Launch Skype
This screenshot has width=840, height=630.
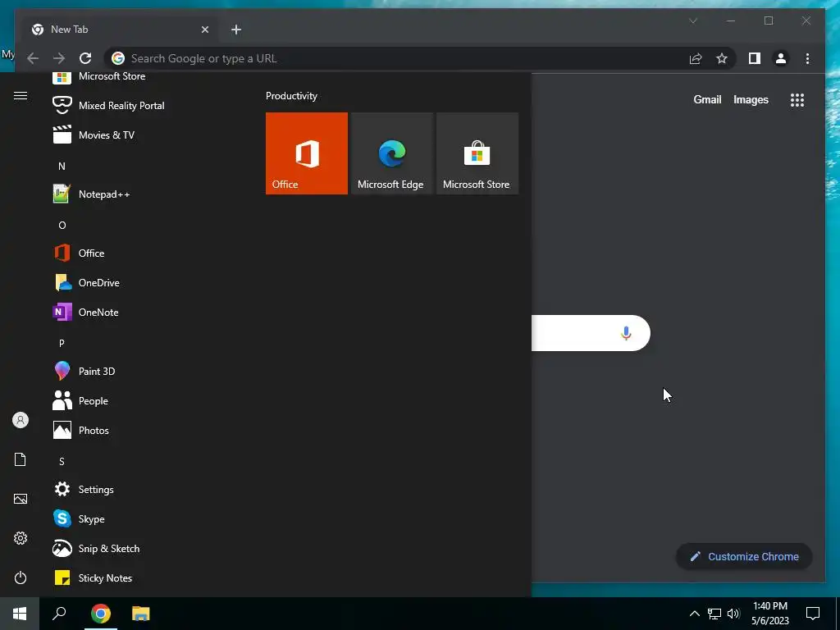click(x=79, y=518)
